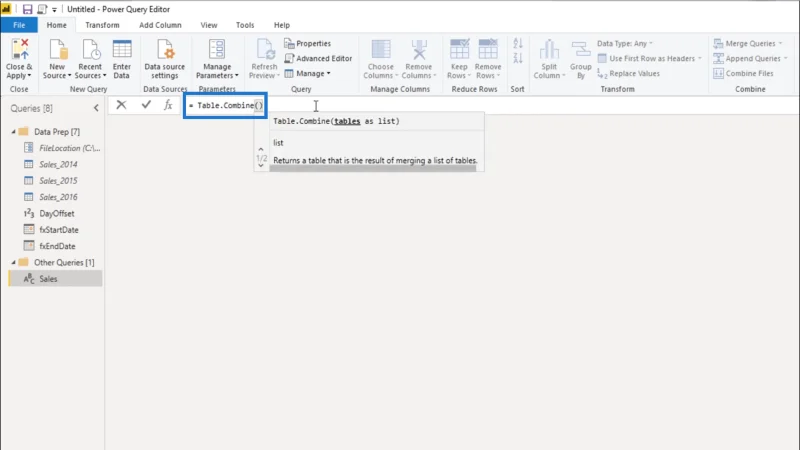800x450 pixels.
Task: Collapse the Other Queries folder
Action: click(x=13, y=262)
